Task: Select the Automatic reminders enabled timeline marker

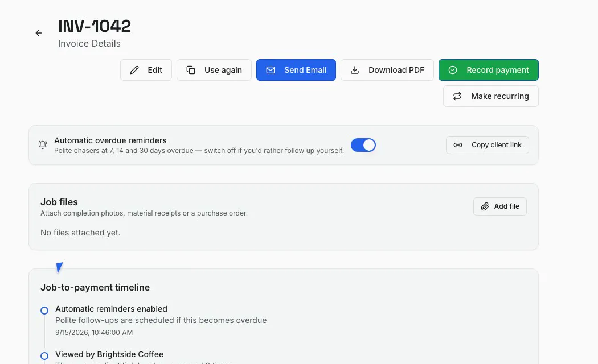Action: click(x=44, y=311)
